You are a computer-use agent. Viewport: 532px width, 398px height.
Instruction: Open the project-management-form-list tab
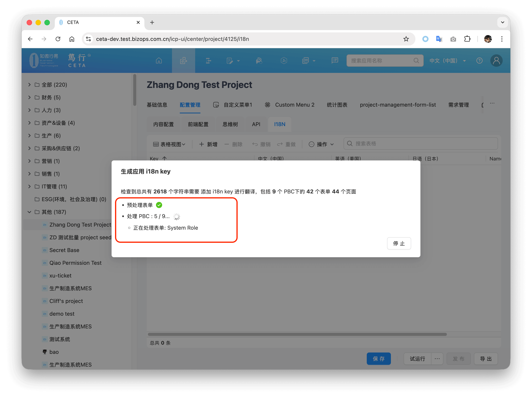click(398, 105)
